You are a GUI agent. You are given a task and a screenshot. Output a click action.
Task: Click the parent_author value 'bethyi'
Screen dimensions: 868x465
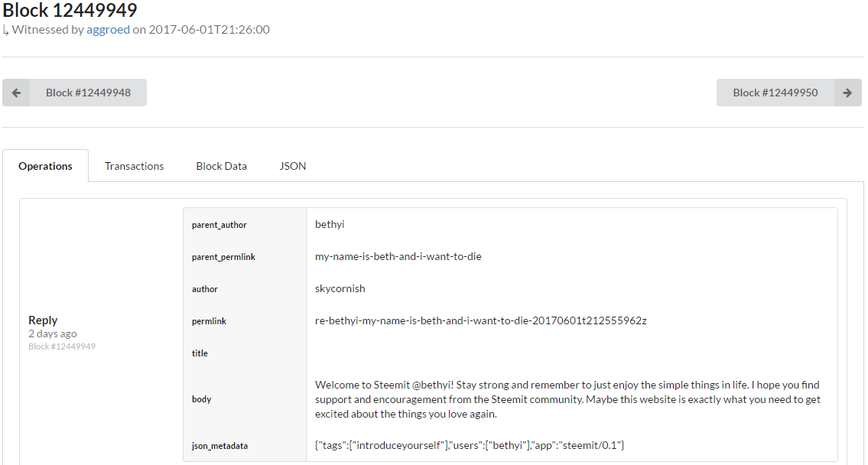[x=330, y=225]
